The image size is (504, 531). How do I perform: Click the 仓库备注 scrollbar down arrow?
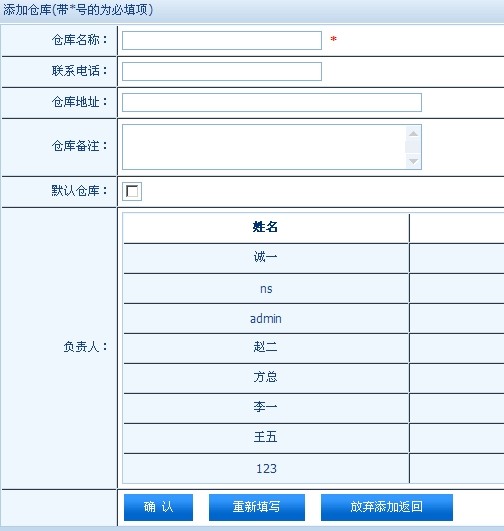tap(413, 161)
